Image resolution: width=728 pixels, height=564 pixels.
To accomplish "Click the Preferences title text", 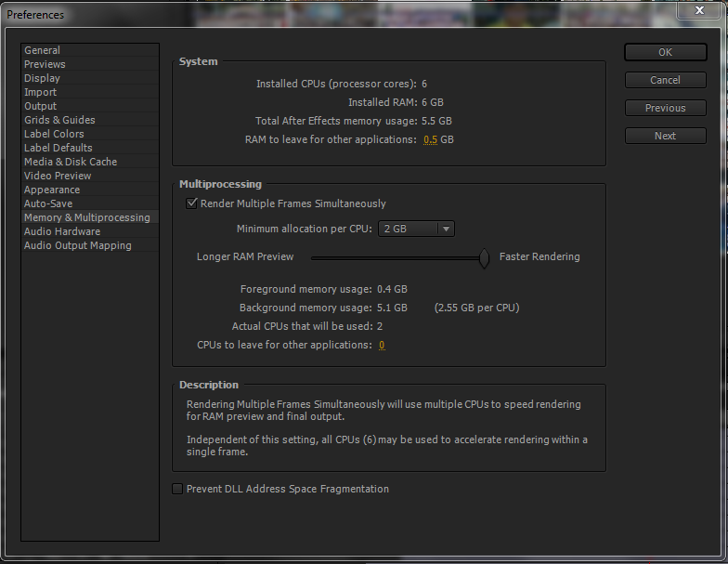I will coord(35,15).
